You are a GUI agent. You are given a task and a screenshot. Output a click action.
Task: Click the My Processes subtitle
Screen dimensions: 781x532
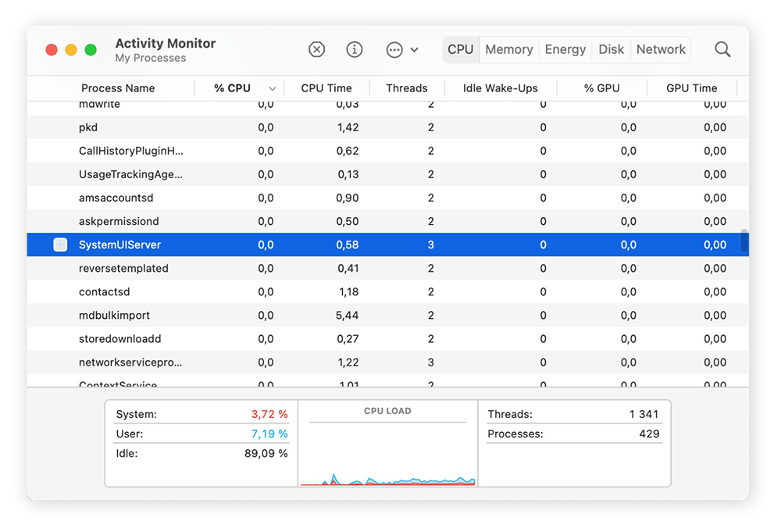click(151, 58)
